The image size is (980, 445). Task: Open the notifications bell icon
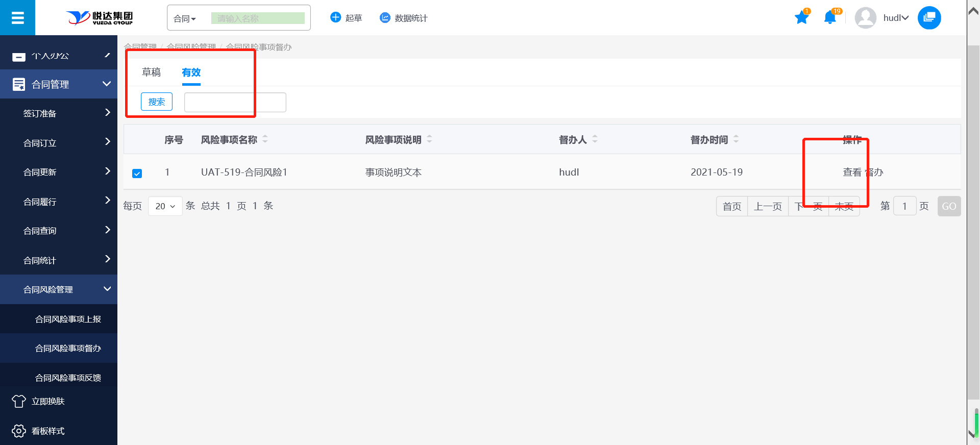[830, 18]
